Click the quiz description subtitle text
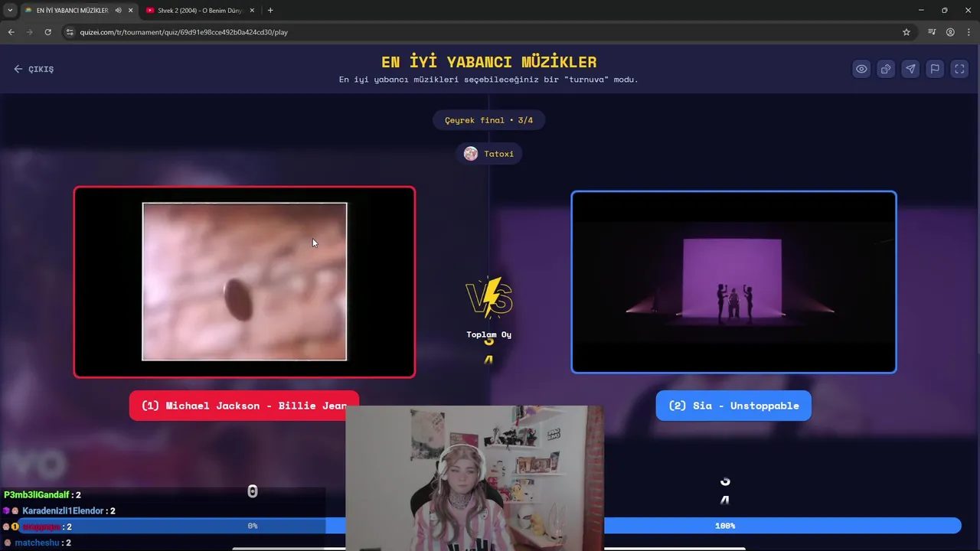 (x=488, y=80)
